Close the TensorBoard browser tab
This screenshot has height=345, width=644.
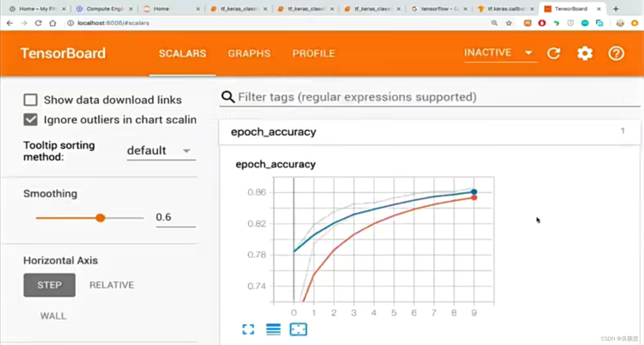coord(599,9)
